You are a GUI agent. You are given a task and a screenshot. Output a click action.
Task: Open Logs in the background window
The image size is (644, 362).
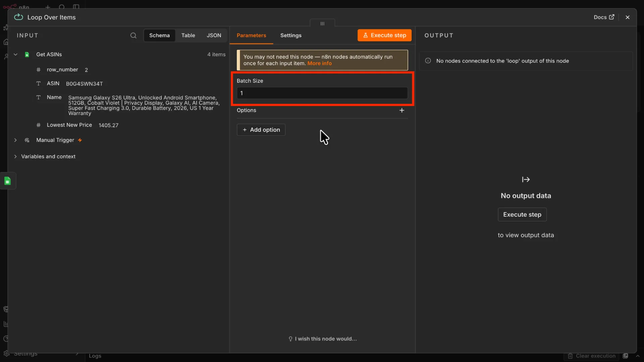tap(95, 356)
